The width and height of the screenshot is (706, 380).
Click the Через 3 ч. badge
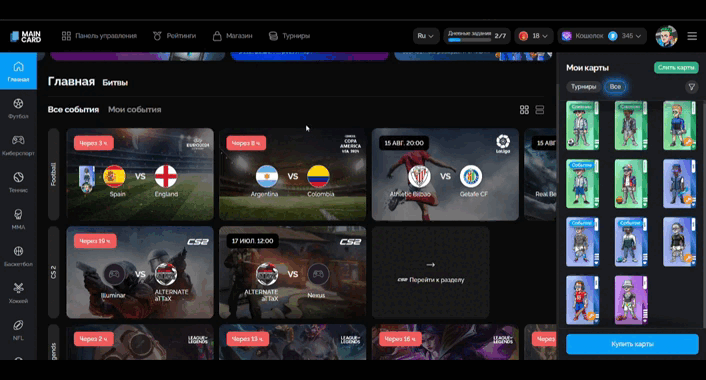click(94, 143)
